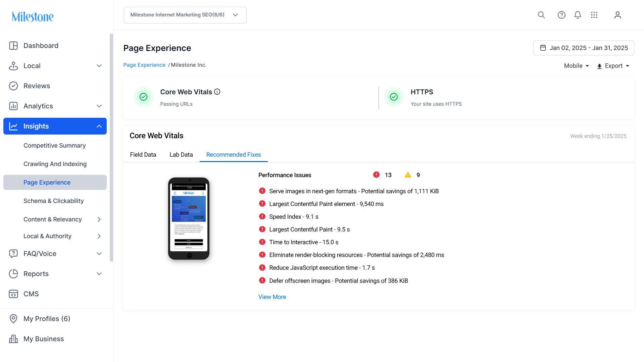Click the My Profiles location pin icon
The height and width of the screenshot is (362, 644).
(x=13, y=319)
